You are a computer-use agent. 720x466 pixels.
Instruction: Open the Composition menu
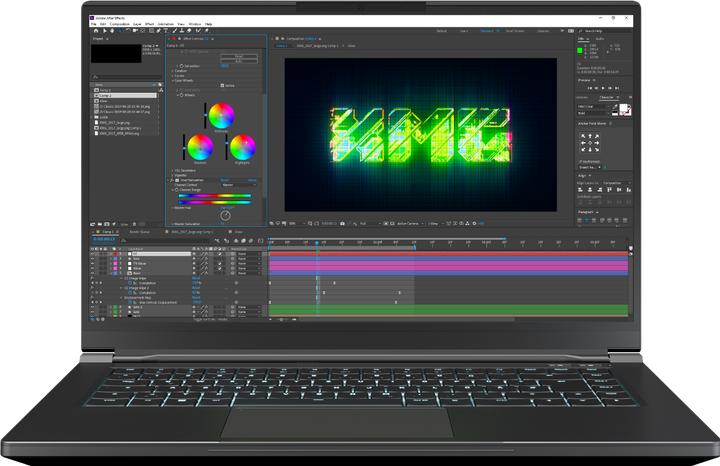[x=120, y=24]
